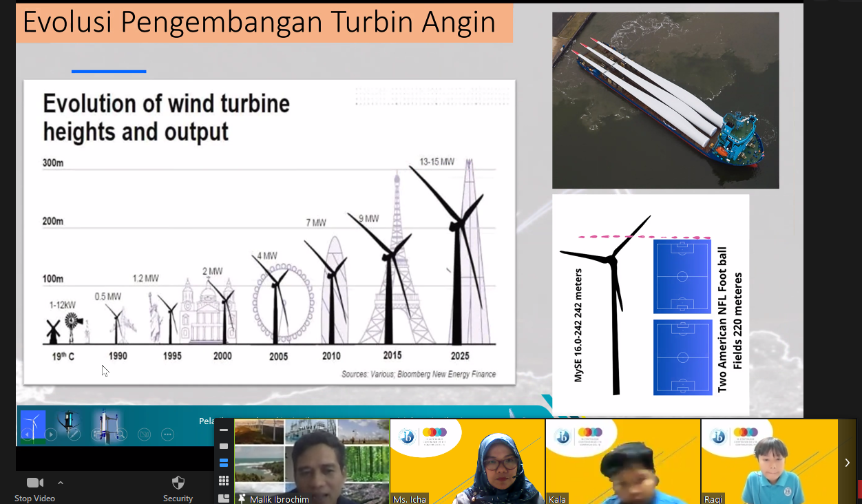Open more slideshow options ellipsis
Viewport: 862px width, 504px height.
coord(167,434)
